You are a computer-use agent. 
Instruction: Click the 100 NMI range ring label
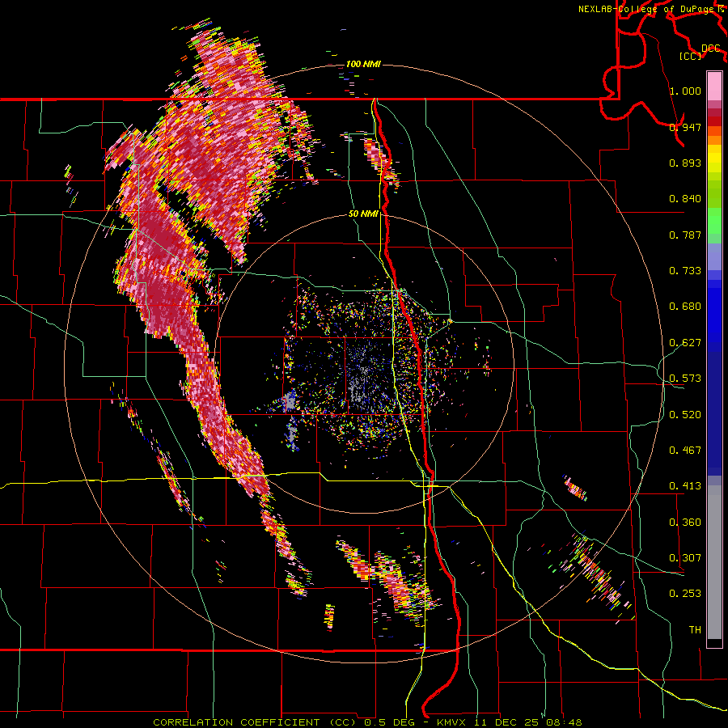coord(363,64)
